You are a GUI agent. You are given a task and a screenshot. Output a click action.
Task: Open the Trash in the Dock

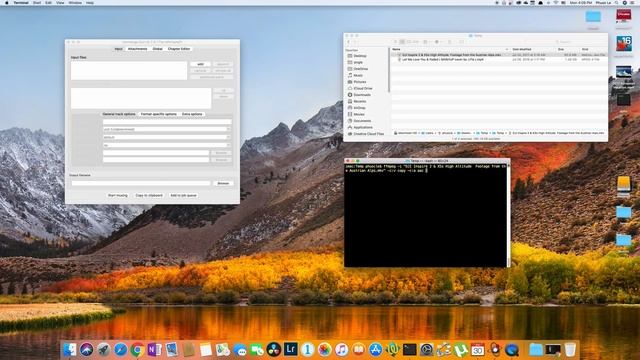570,350
